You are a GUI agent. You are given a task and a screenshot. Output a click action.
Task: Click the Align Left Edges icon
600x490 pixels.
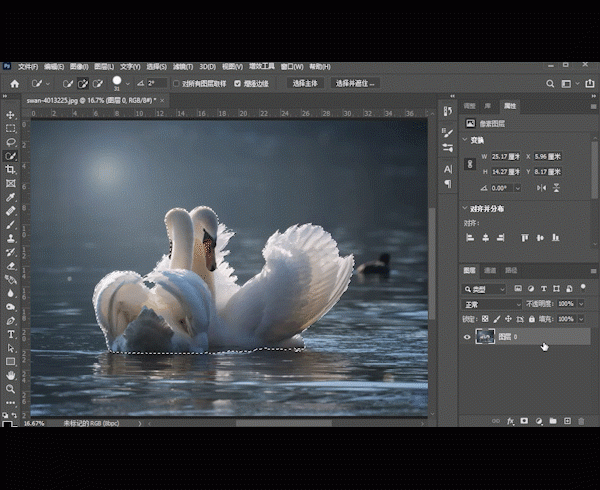coord(470,238)
